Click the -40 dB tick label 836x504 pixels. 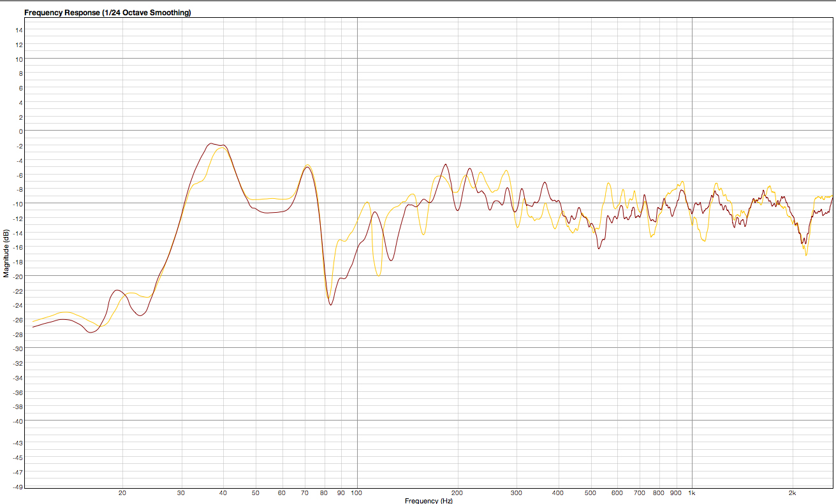click(x=18, y=421)
